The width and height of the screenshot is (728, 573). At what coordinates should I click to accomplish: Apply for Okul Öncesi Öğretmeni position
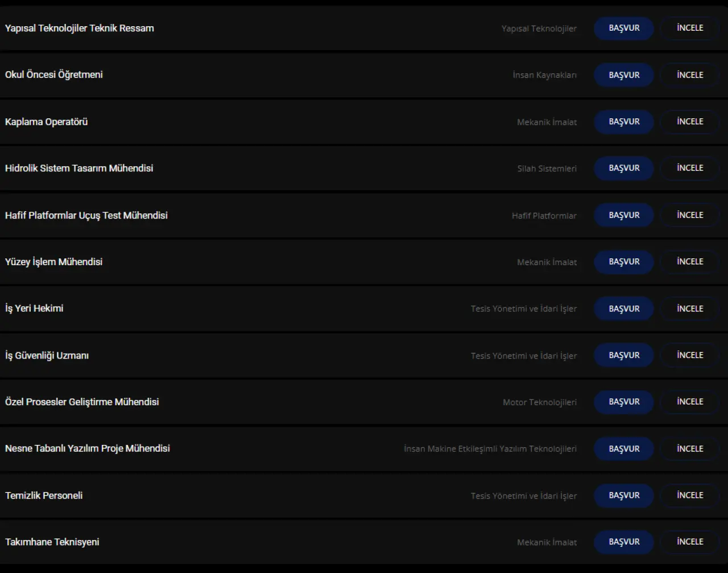pyautogui.click(x=624, y=75)
